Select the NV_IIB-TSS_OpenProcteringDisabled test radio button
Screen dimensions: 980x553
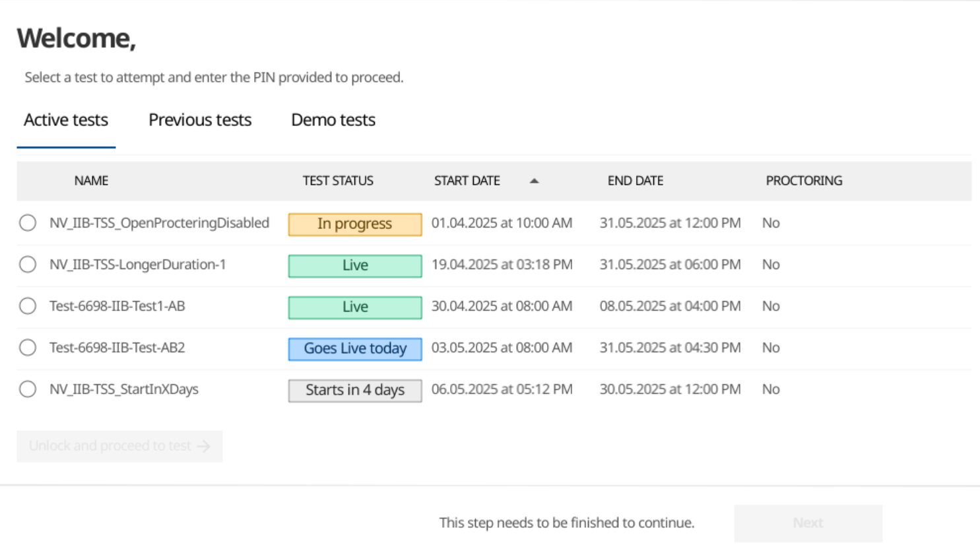pos(27,223)
